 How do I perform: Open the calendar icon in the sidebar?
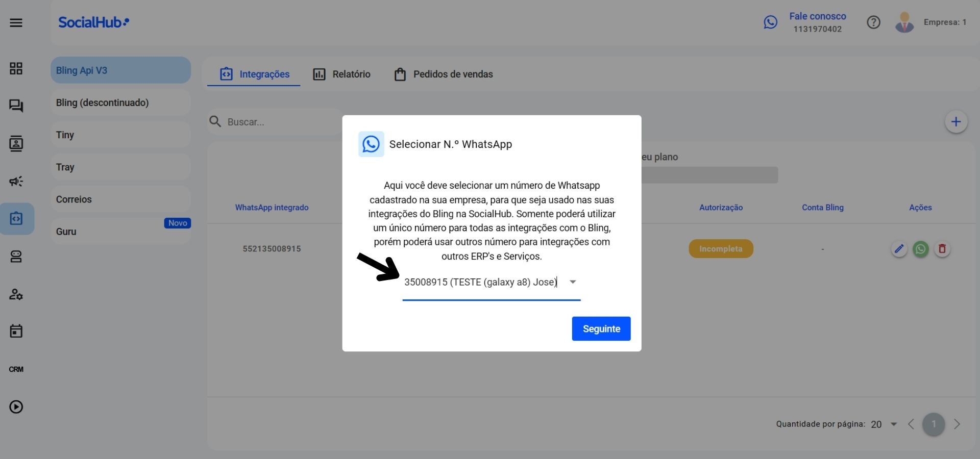pyautogui.click(x=17, y=331)
